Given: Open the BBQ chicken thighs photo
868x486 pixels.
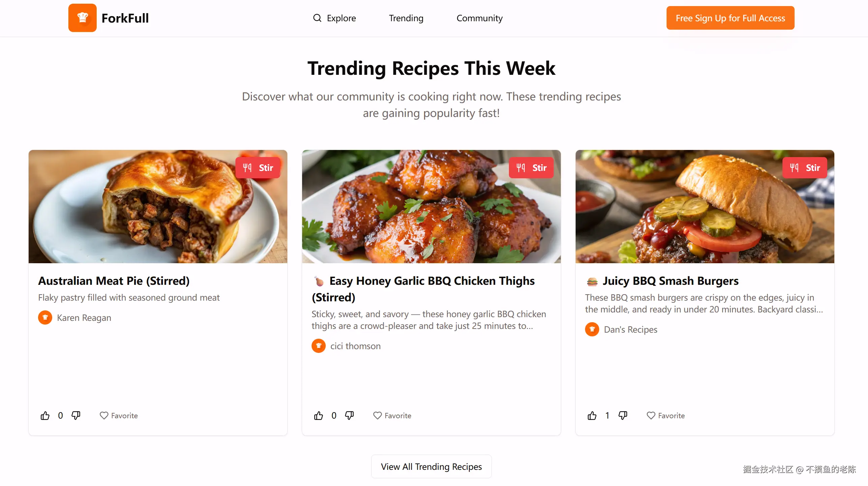Looking at the screenshot, I should coord(431,206).
